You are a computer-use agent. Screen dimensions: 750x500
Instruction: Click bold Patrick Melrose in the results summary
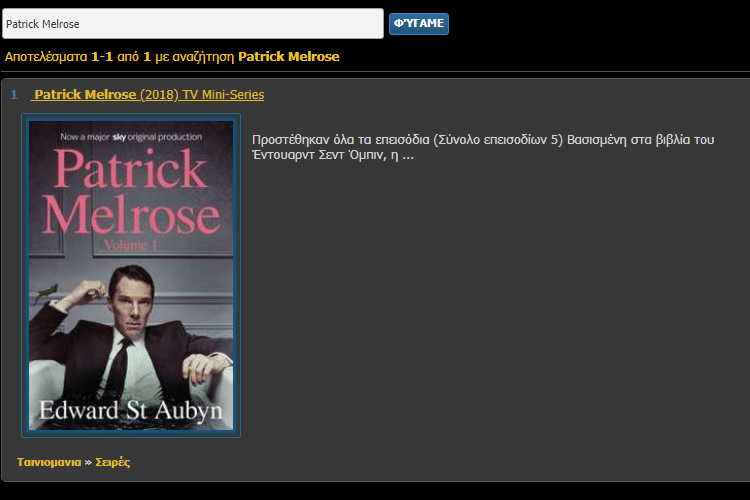[288, 56]
